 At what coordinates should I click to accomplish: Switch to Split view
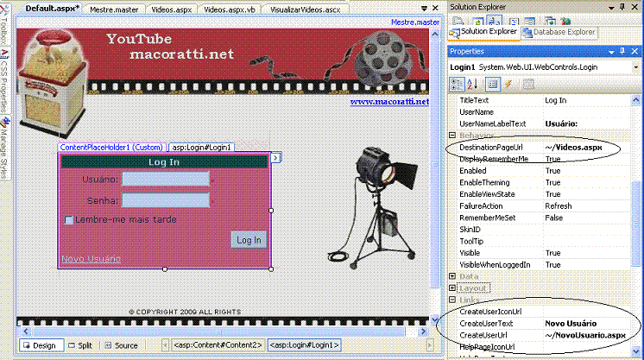80,345
